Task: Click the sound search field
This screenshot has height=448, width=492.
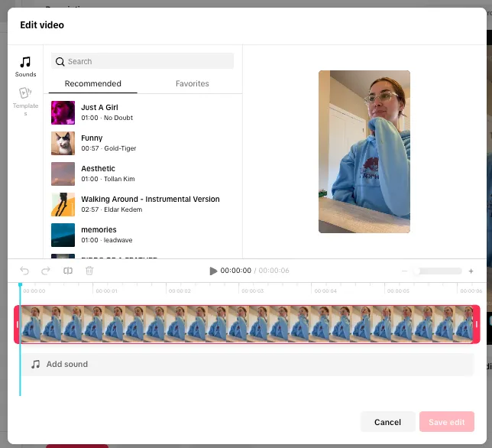Action: point(143,61)
